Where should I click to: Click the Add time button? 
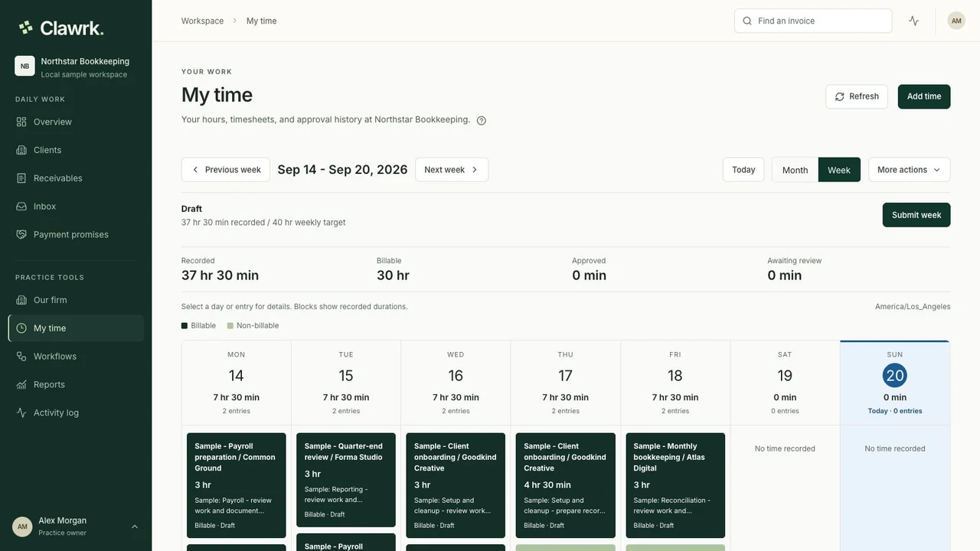coord(924,96)
